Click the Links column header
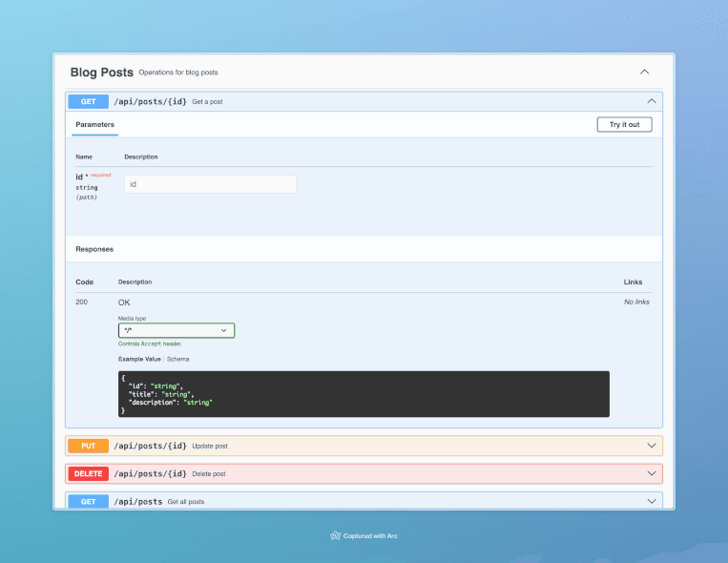The image size is (728, 563). [633, 281]
